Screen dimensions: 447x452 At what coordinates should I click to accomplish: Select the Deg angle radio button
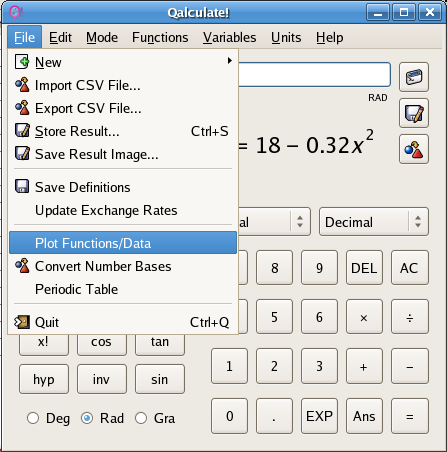(x=33, y=418)
